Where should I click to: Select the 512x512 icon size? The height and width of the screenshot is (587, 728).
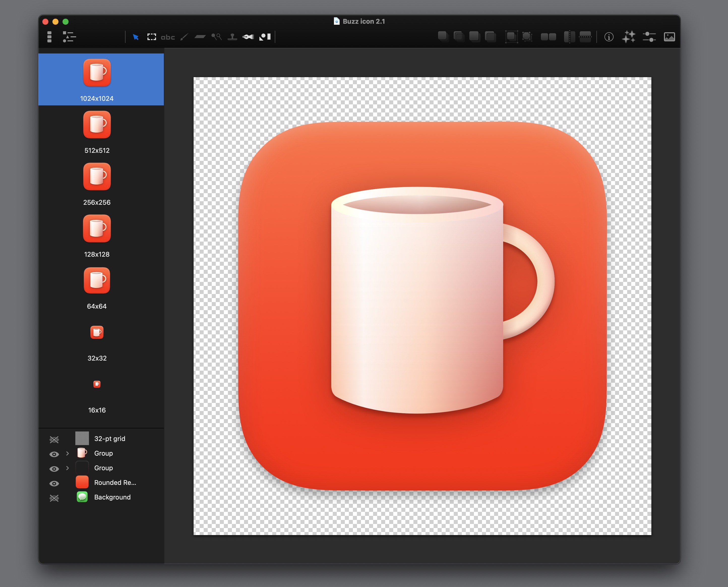point(97,132)
